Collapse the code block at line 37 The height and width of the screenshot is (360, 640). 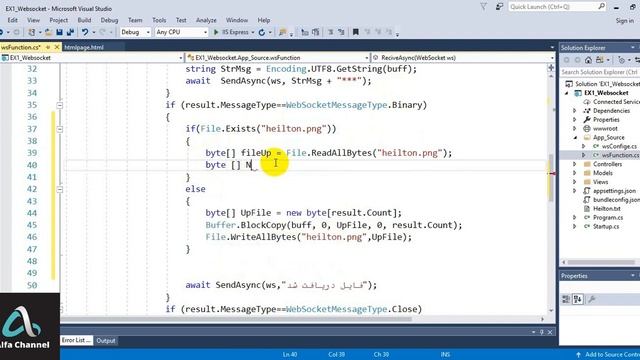(60, 129)
